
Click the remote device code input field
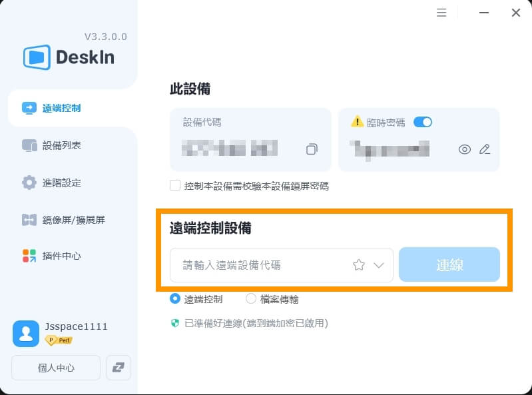(x=281, y=264)
